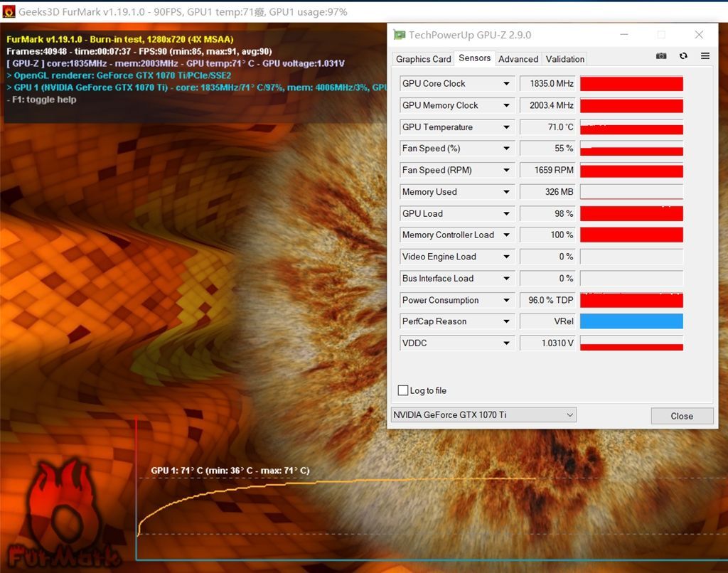This screenshot has width=728, height=573.
Task: Open the Fan Speed (%) sensor dropdown
Action: (x=506, y=149)
